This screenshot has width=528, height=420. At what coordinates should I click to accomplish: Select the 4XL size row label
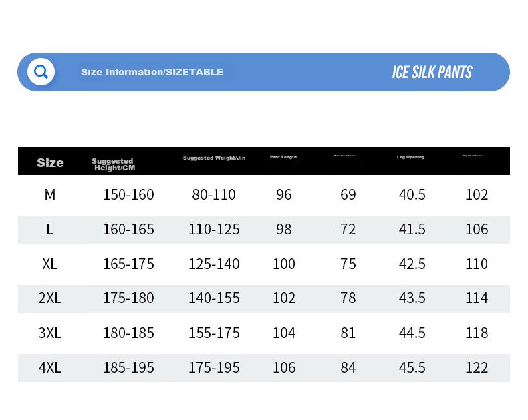click(x=50, y=367)
